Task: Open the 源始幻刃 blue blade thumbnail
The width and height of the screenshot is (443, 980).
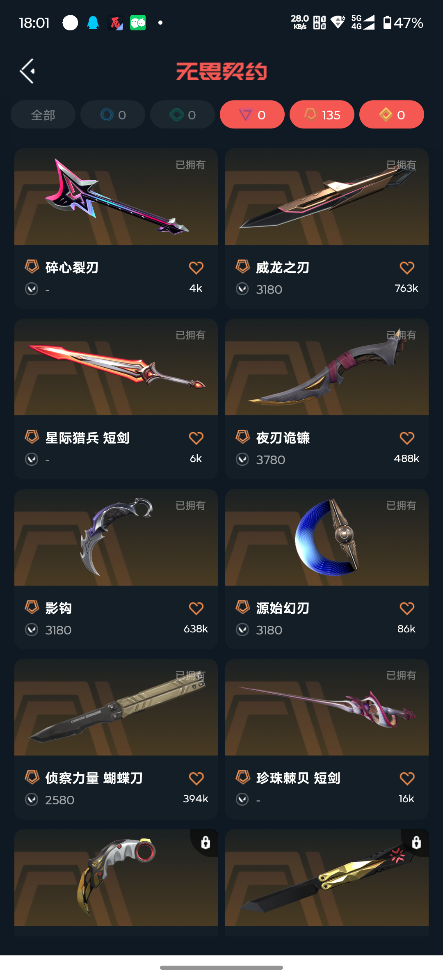Action: (327, 537)
